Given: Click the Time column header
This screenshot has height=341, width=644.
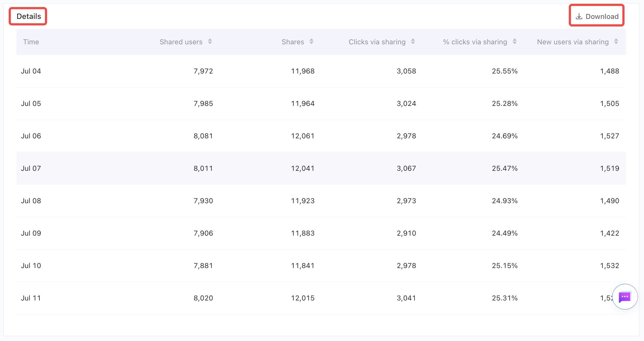Looking at the screenshot, I should click(x=31, y=42).
